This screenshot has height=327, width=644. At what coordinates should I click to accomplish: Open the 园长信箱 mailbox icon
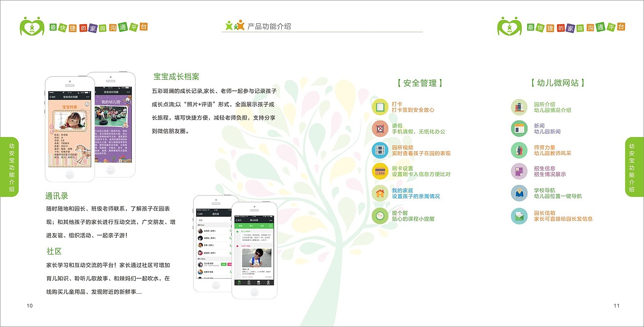coord(519,217)
